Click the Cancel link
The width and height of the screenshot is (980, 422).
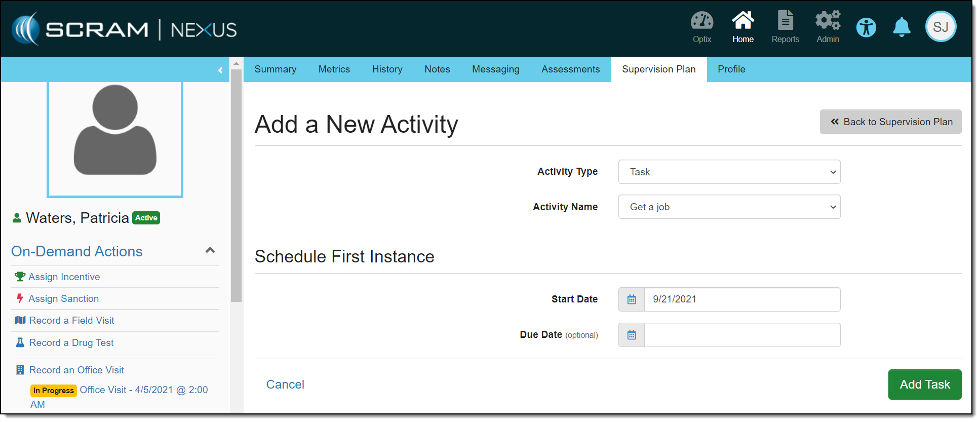(285, 385)
